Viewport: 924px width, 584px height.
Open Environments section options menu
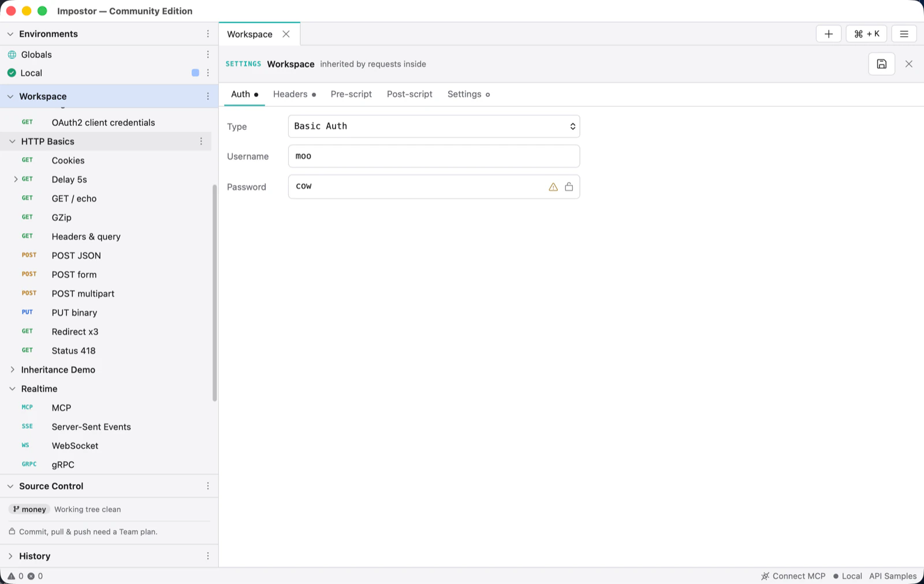pyautogui.click(x=208, y=34)
